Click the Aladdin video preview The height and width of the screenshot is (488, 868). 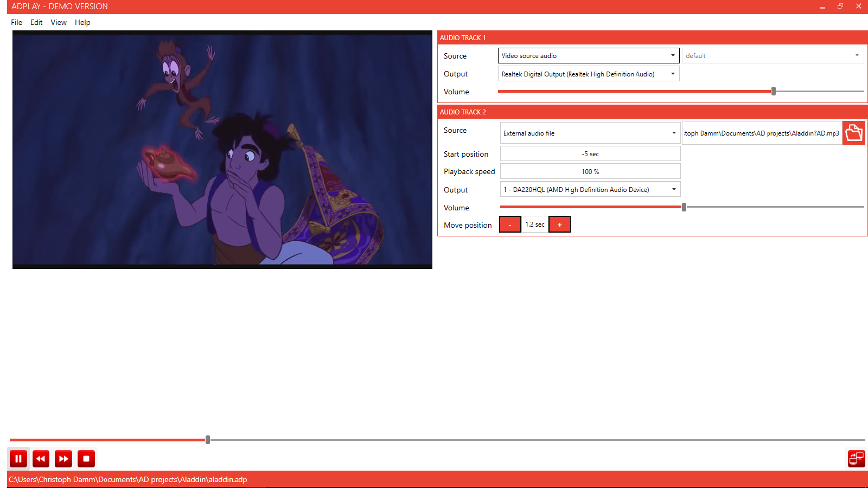point(222,150)
